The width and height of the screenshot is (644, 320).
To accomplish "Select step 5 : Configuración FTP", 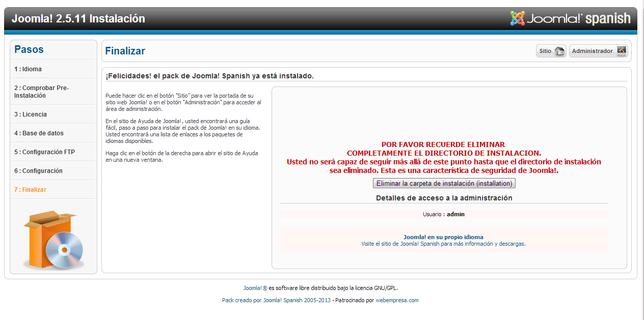I will [x=53, y=152].
